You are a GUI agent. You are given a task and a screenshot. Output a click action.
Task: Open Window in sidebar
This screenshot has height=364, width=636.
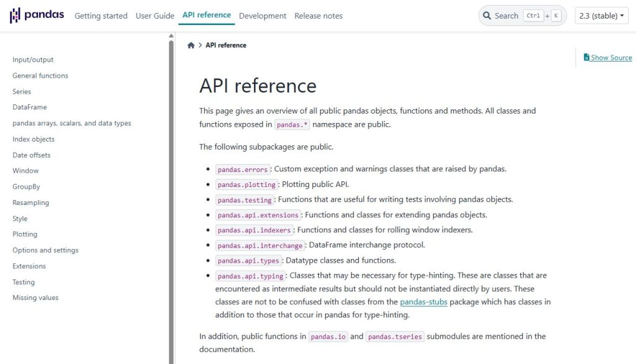coord(25,171)
